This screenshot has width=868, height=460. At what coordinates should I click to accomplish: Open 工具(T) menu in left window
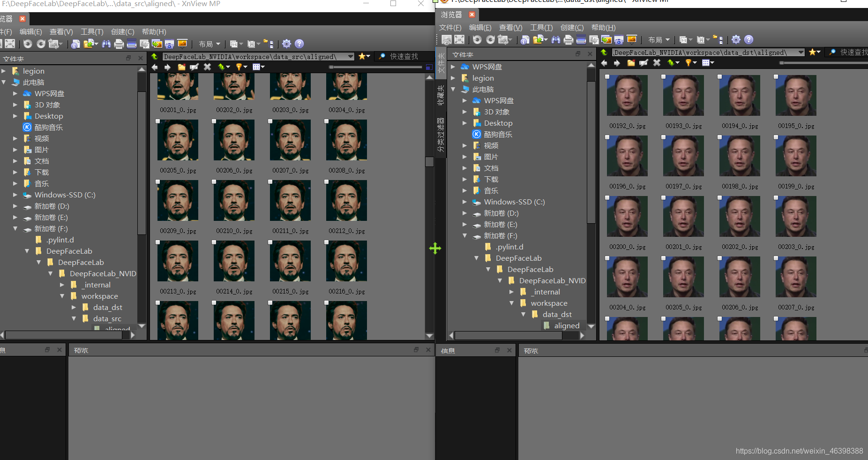coord(92,32)
